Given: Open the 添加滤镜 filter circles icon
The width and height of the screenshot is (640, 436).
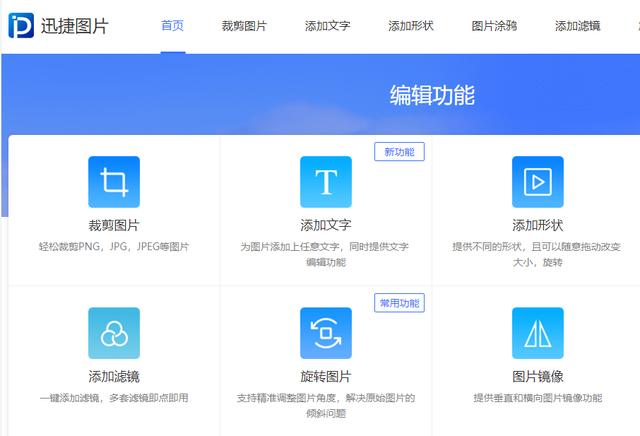Looking at the screenshot, I should tap(114, 333).
